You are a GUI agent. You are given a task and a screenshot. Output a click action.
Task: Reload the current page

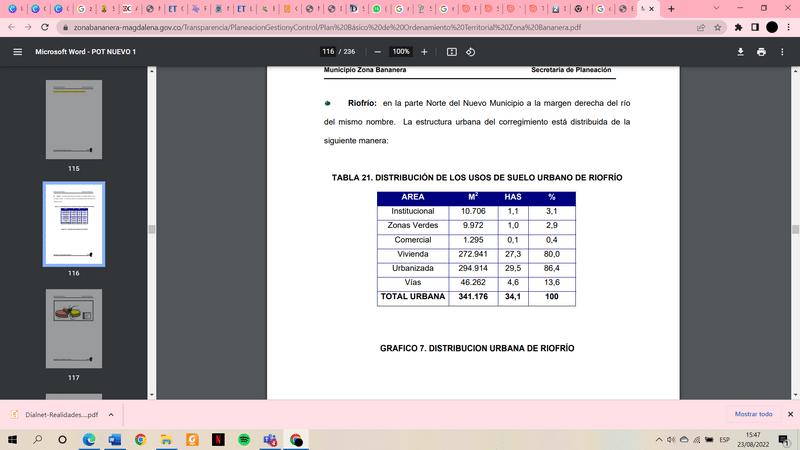pyautogui.click(x=45, y=27)
